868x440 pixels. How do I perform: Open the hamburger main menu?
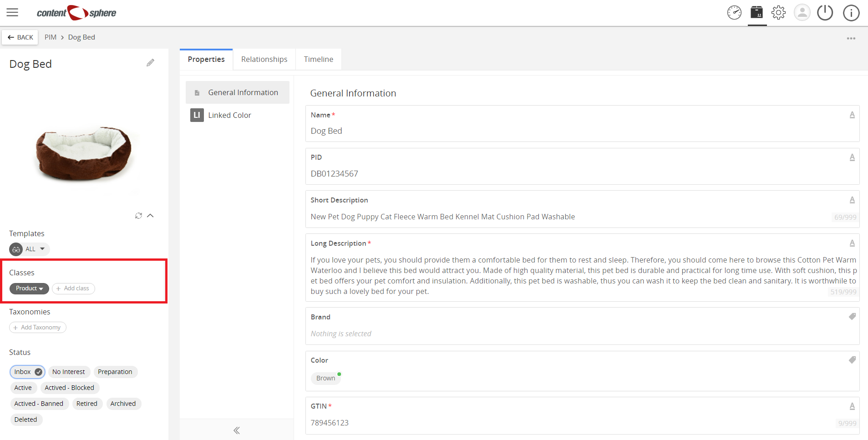point(12,12)
